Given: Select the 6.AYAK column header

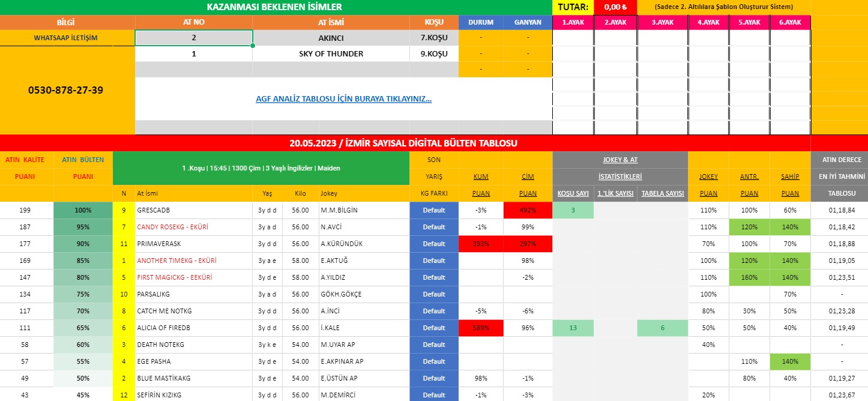Looking at the screenshot, I should (790, 22).
